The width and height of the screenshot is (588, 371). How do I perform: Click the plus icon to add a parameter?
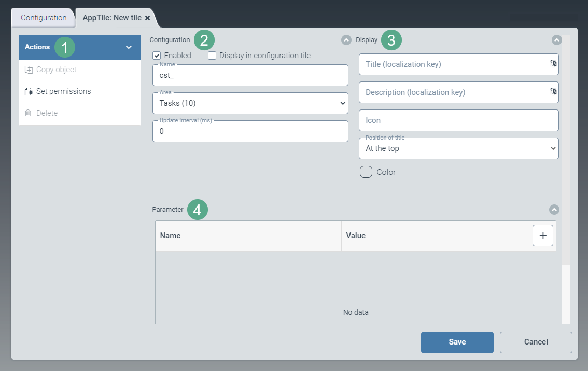pyautogui.click(x=543, y=235)
